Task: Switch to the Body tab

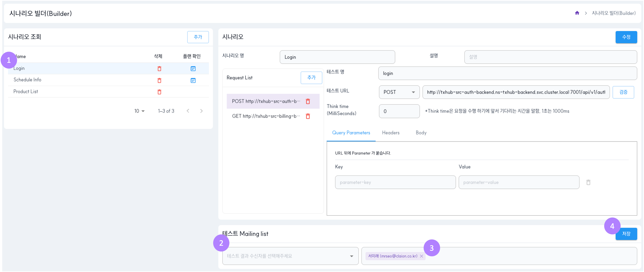Action: click(x=421, y=133)
